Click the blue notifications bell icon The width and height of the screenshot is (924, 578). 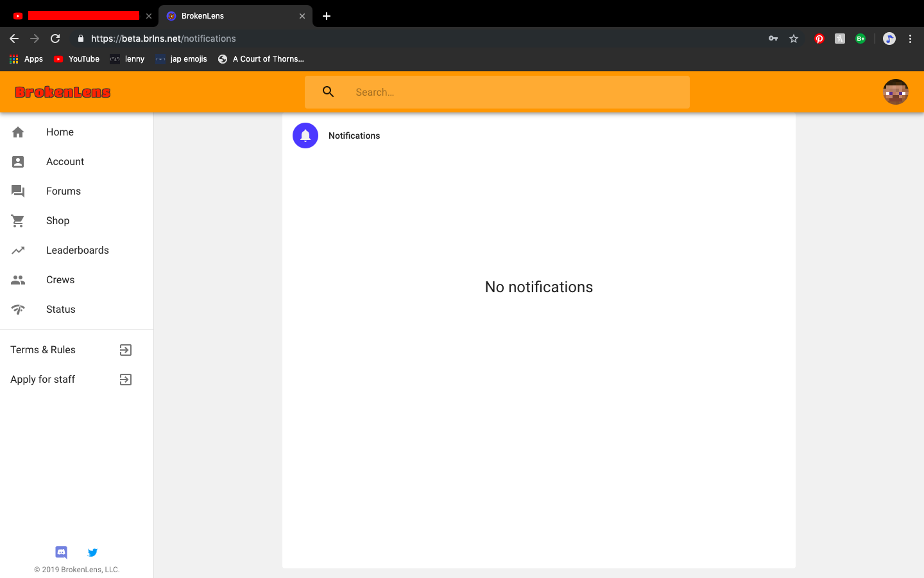(305, 136)
